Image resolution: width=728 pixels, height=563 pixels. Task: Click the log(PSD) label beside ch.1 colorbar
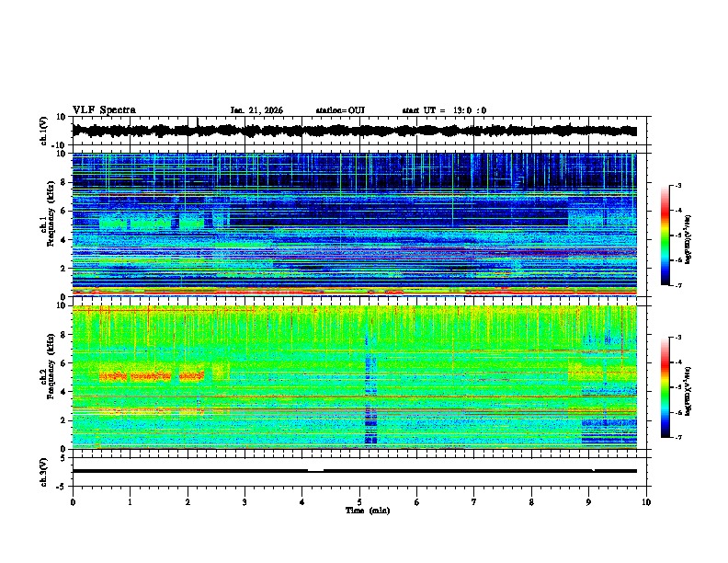tap(688, 240)
